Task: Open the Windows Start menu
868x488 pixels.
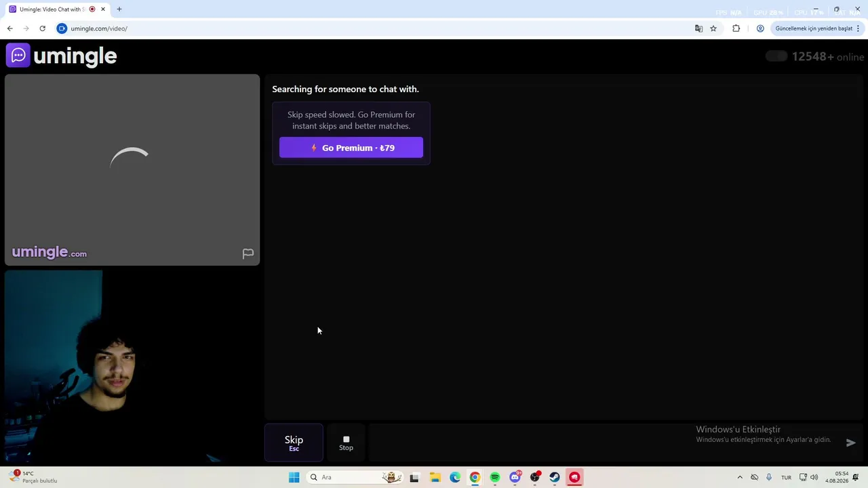Action: (x=294, y=477)
